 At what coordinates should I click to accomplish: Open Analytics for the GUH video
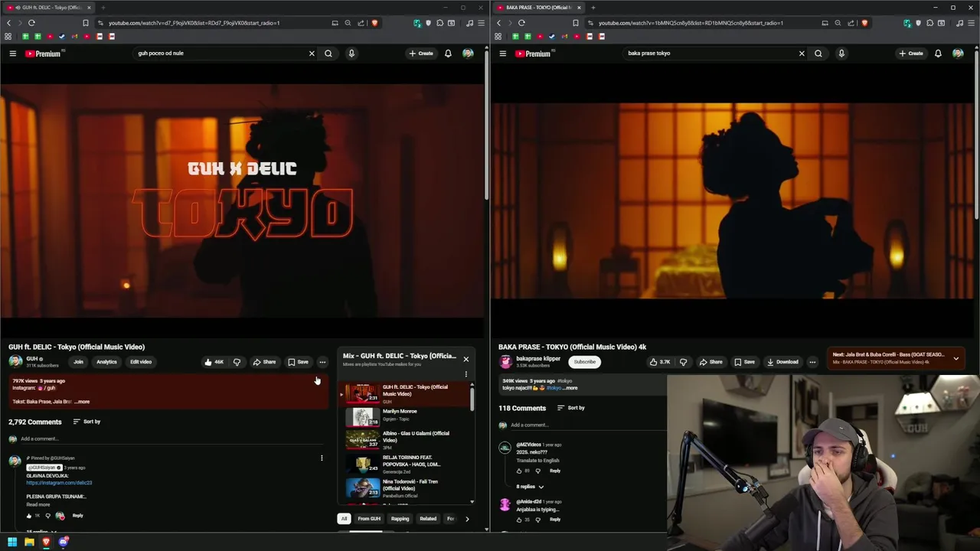pyautogui.click(x=106, y=362)
